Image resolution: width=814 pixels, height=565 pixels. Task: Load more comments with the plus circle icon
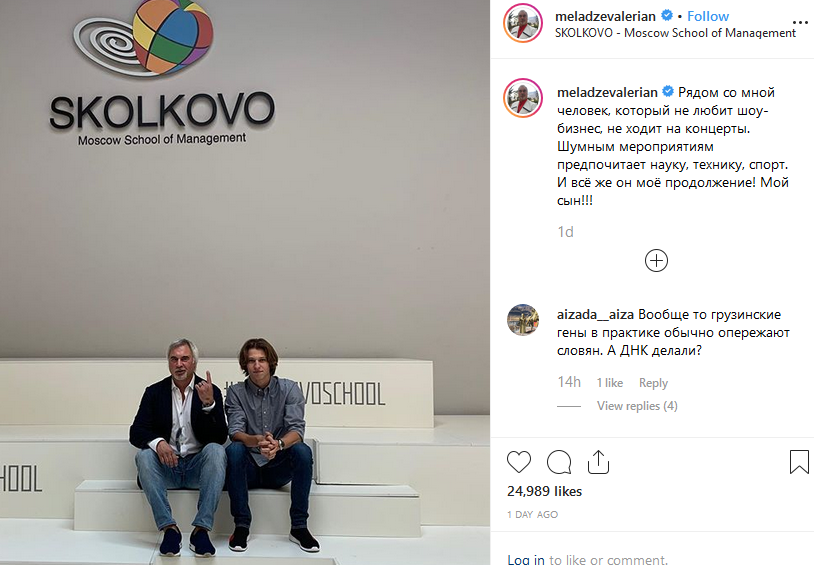pyautogui.click(x=656, y=260)
